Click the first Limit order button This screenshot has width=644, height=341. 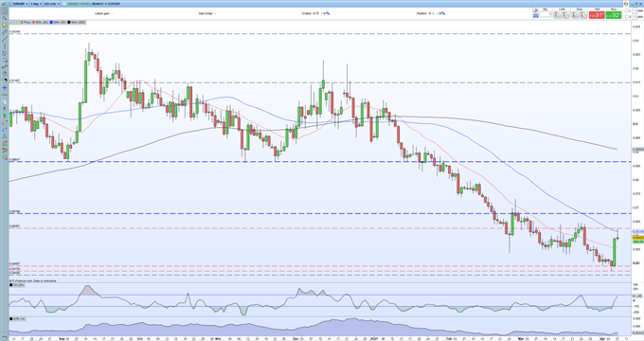[557, 15]
